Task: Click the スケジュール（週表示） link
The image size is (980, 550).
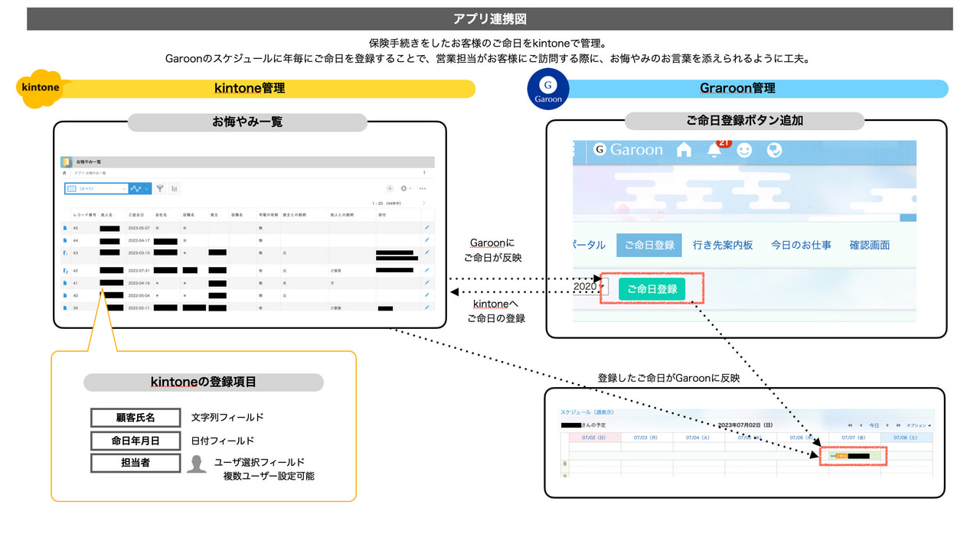Action: (587, 412)
